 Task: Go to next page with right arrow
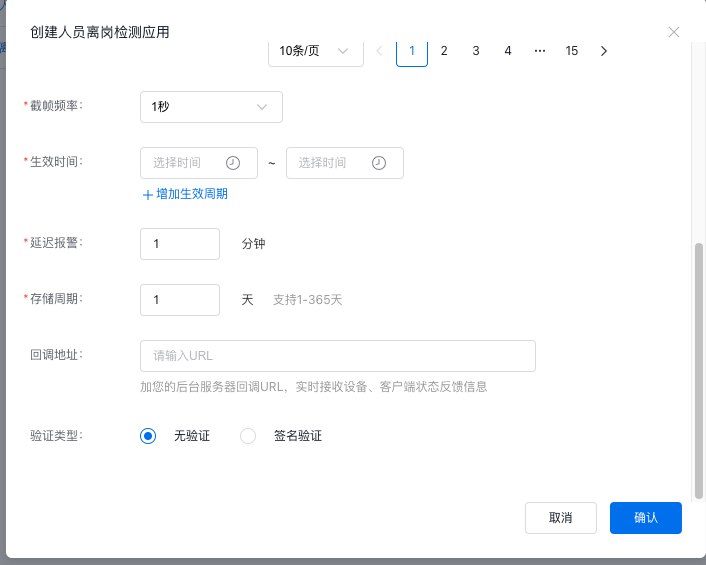[603, 51]
